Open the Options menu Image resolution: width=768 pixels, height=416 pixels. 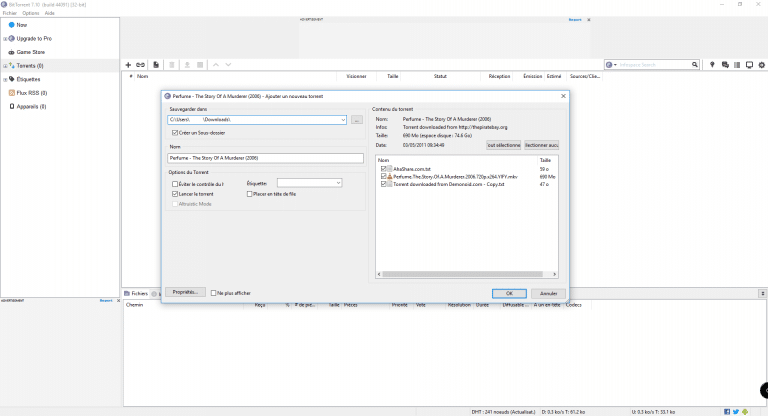click(30, 13)
